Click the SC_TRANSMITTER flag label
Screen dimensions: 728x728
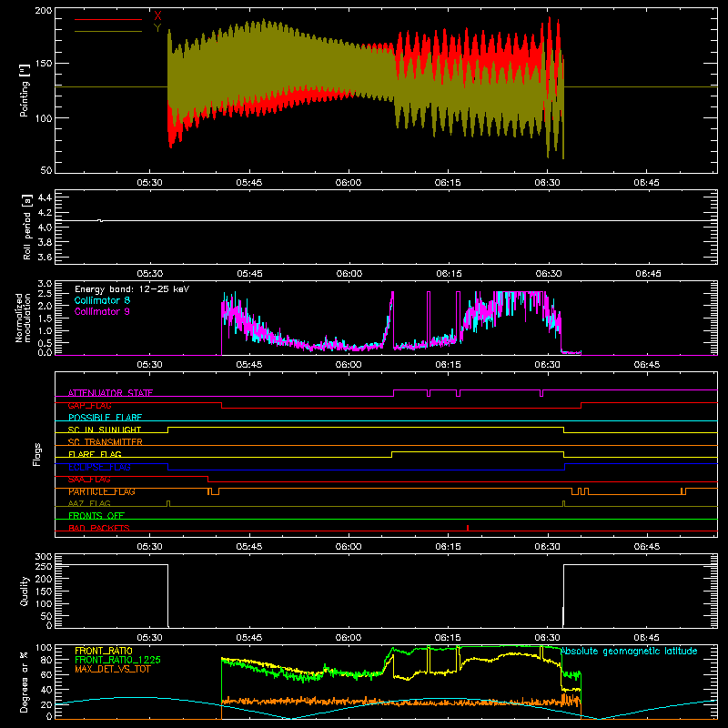click(106, 442)
